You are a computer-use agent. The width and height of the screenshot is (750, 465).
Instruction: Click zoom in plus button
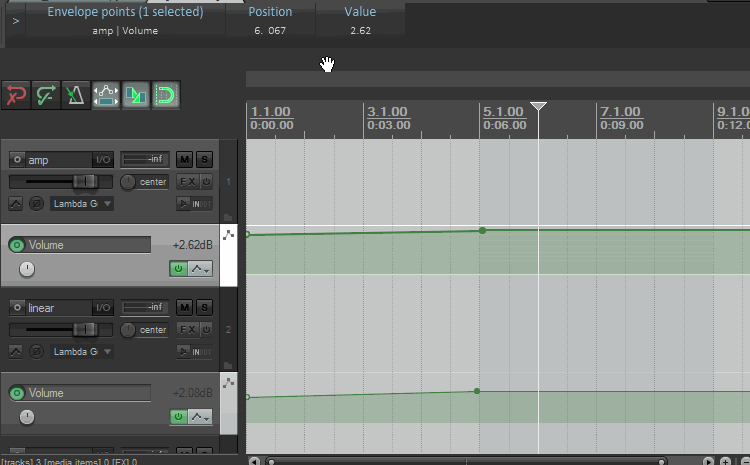click(x=726, y=461)
